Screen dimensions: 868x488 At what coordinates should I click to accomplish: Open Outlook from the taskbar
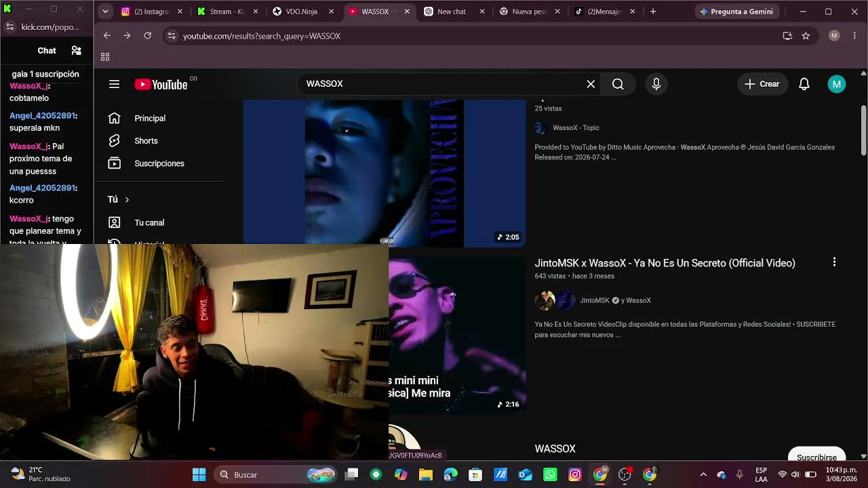coord(525,474)
